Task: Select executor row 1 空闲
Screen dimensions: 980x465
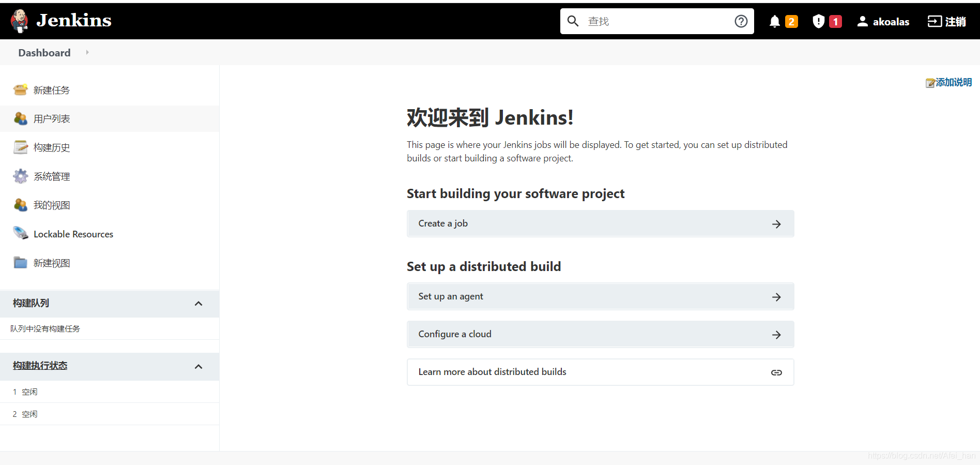Action: [110, 392]
